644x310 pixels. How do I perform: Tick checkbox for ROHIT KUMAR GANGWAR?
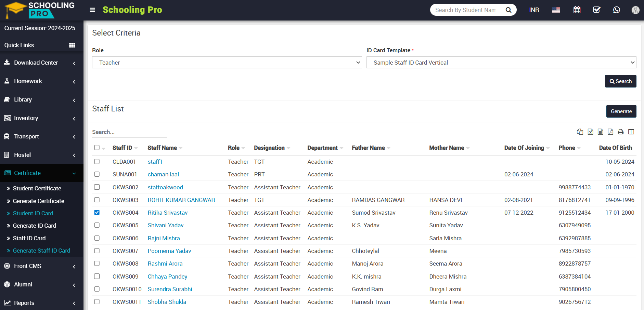pyautogui.click(x=97, y=200)
